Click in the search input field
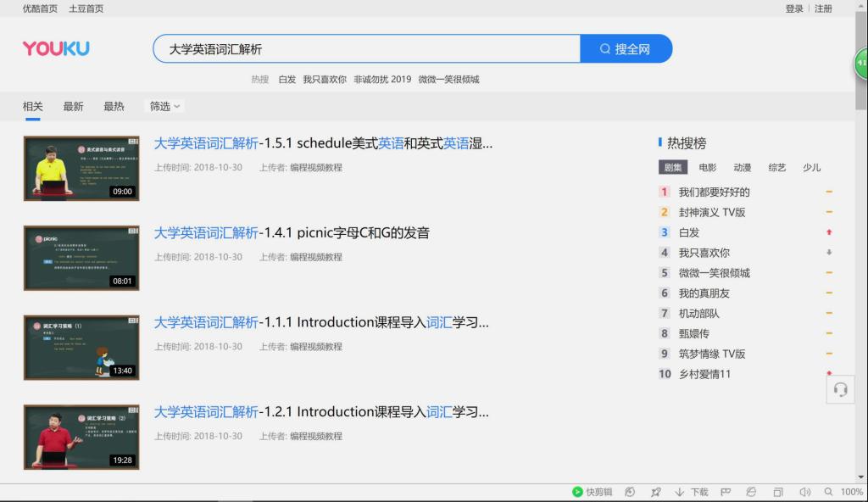 [364, 49]
